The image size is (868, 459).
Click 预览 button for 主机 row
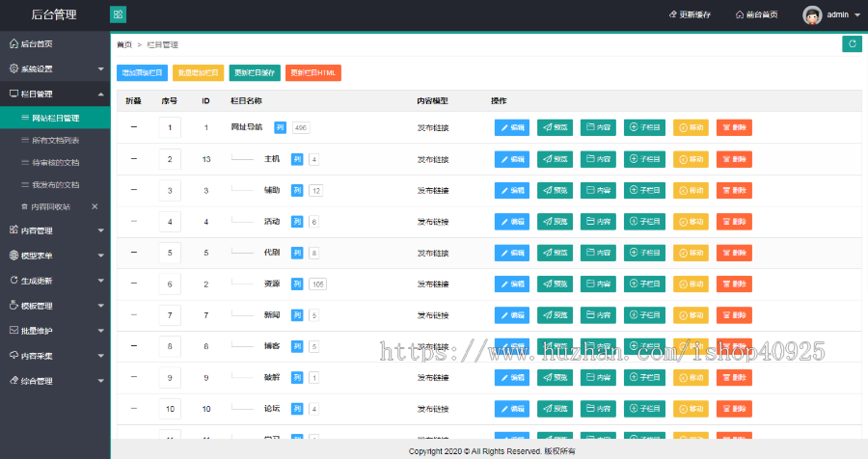tap(555, 159)
